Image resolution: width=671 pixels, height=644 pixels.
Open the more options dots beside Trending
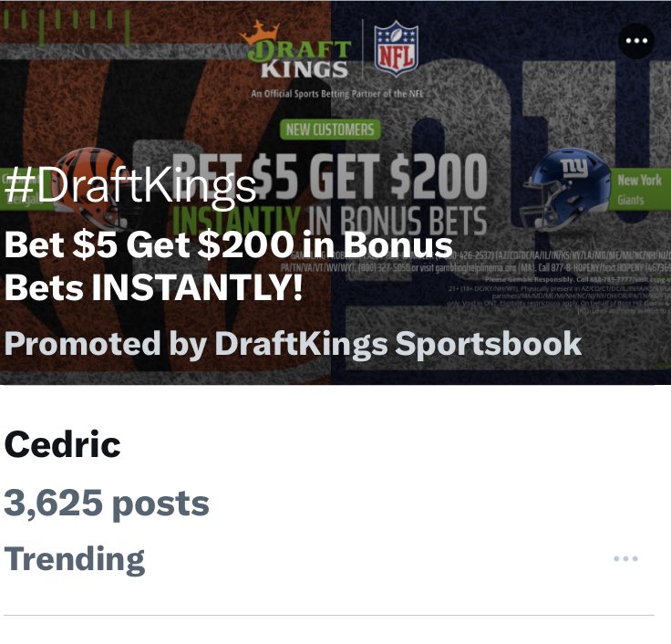(x=625, y=558)
